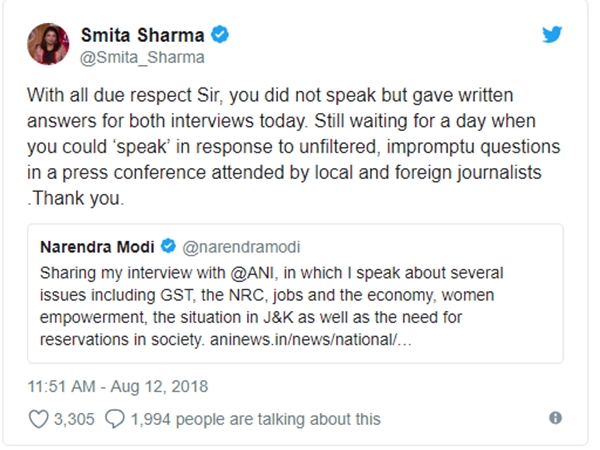Click the reply speech bubble icon

(x=115, y=418)
